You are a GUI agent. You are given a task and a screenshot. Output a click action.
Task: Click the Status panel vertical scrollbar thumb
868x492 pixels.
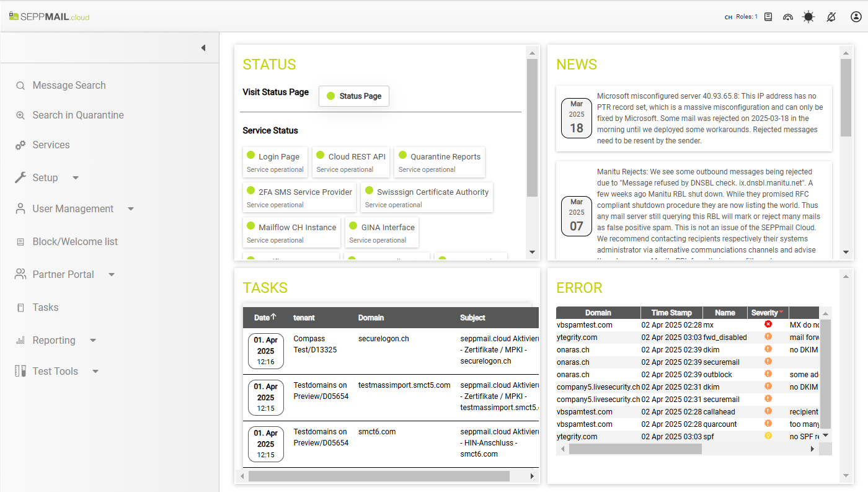click(x=532, y=127)
